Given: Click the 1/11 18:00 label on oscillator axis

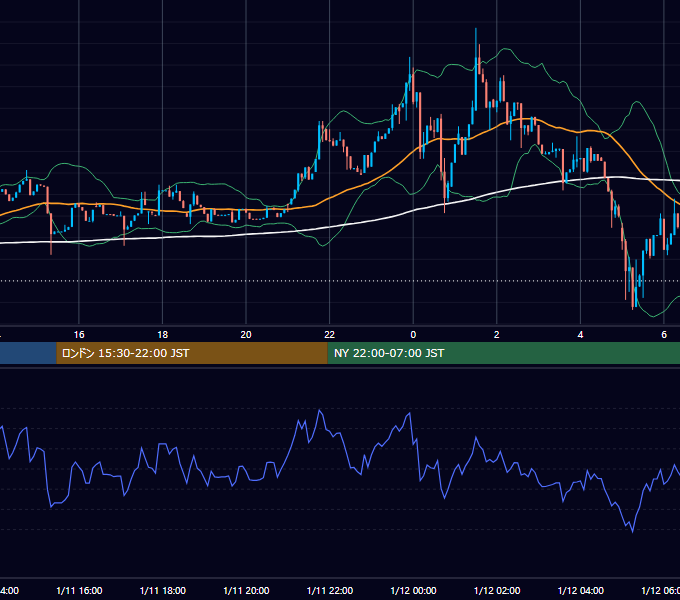Looking at the screenshot, I should pos(163,591).
